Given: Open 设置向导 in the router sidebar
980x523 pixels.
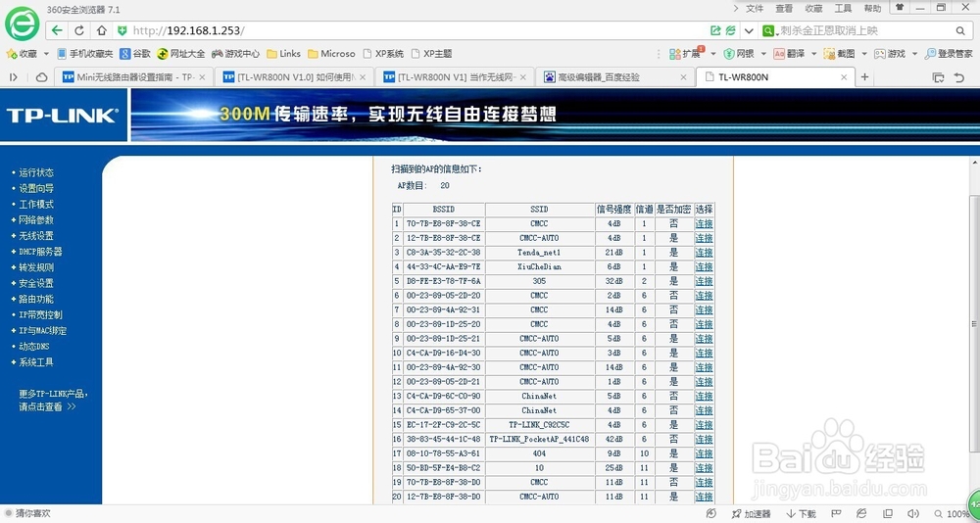Looking at the screenshot, I should click(35, 188).
